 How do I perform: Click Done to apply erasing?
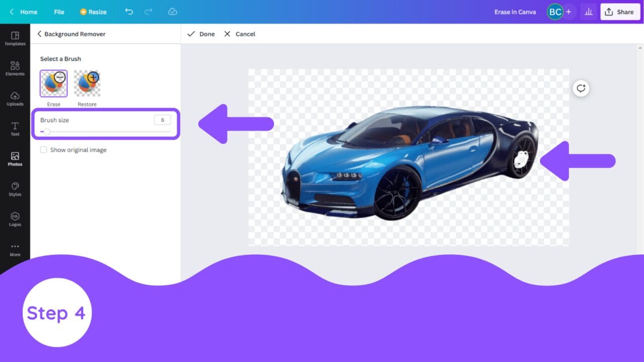[x=201, y=34]
